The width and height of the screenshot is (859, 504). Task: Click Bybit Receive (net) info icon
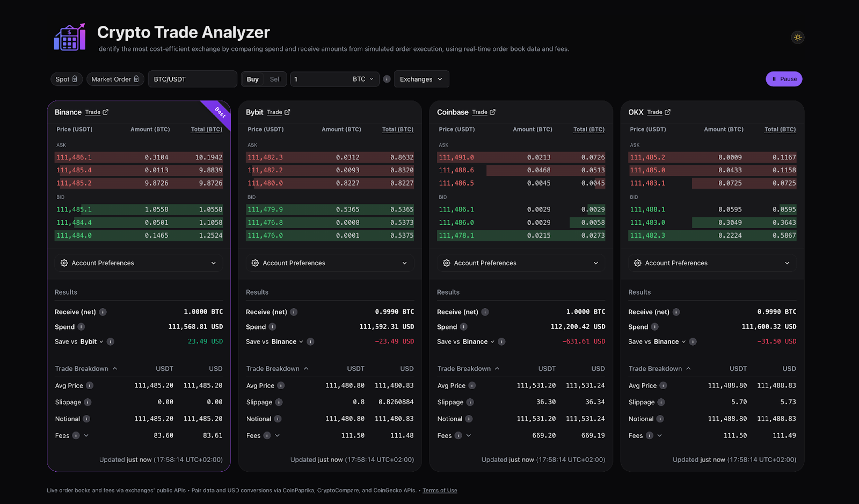coord(294,312)
